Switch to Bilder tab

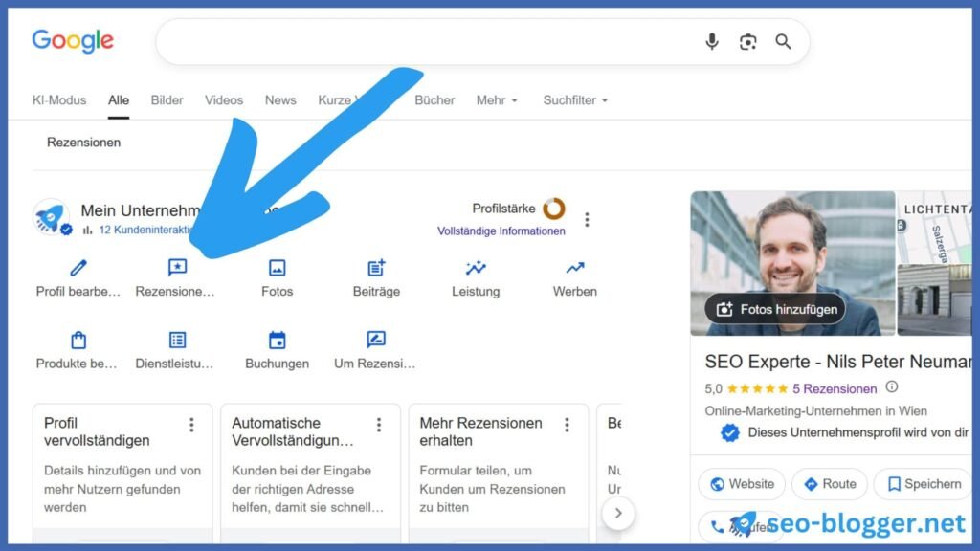tap(167, 100)
